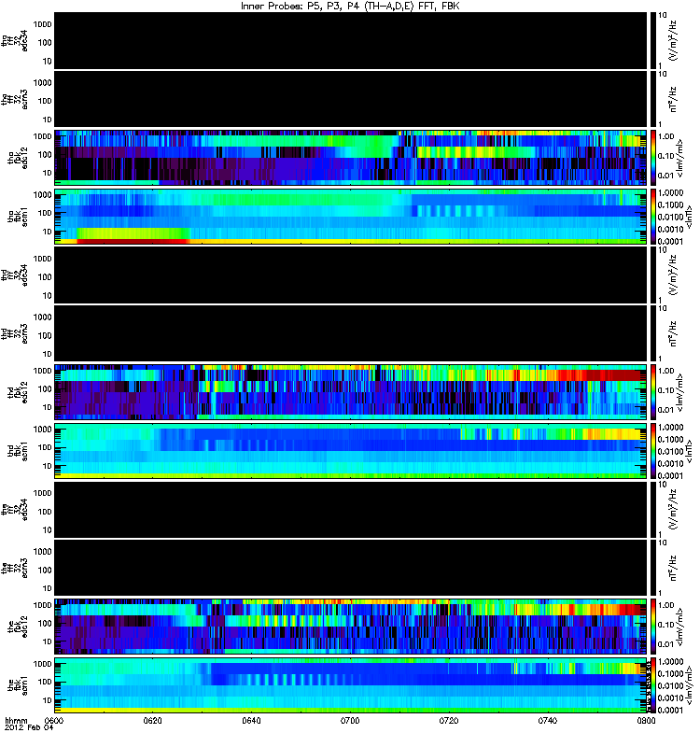
Task: Click the tha fbk scm1 rainbow color bar
Action: coord(653,217)
